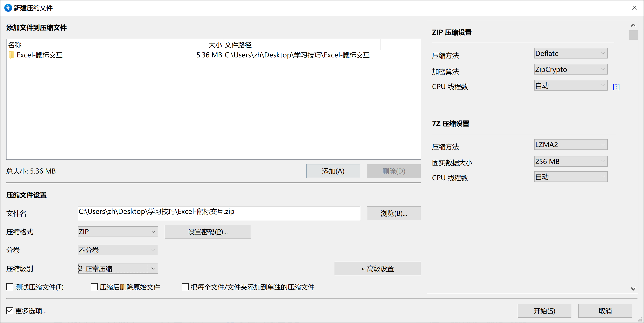Click settings panel scroll down arrow
Viewport: 644px width, 323px height.
pos(633,289)
